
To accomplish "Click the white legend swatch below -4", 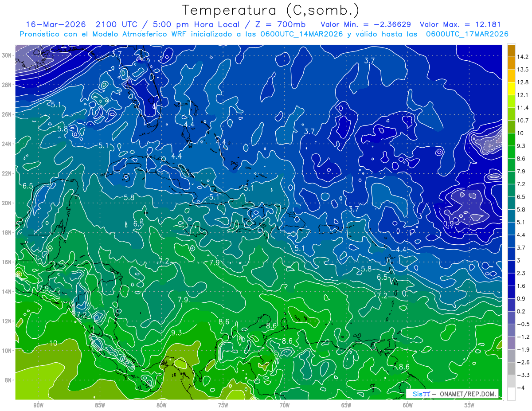I will click(x=511, y=394).
